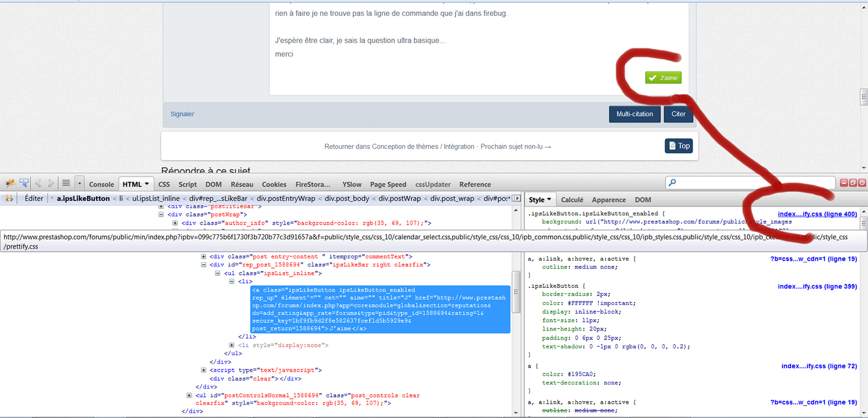Open the Style side panel tab
Screen dimensions: 868x418
point(540,200)
